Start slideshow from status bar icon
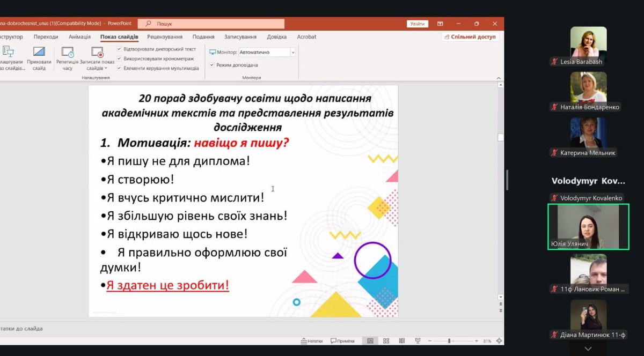The height and width of the screenshot is (356, 644). point(418,341)
